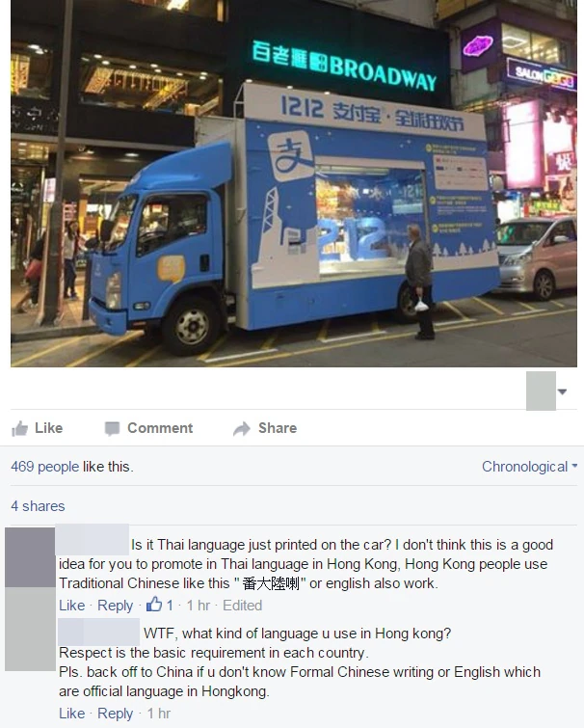Click the second commenter's blurred name
This screenshot has height=728, width=584.
click(99, 632)
